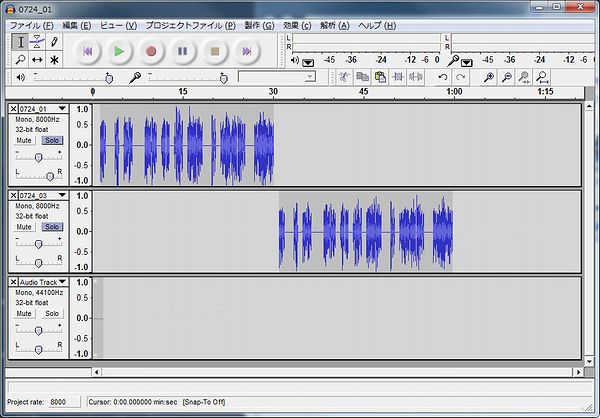Open the ファイル (F) menu
The image size is (600, 418).
coord(31,26)
